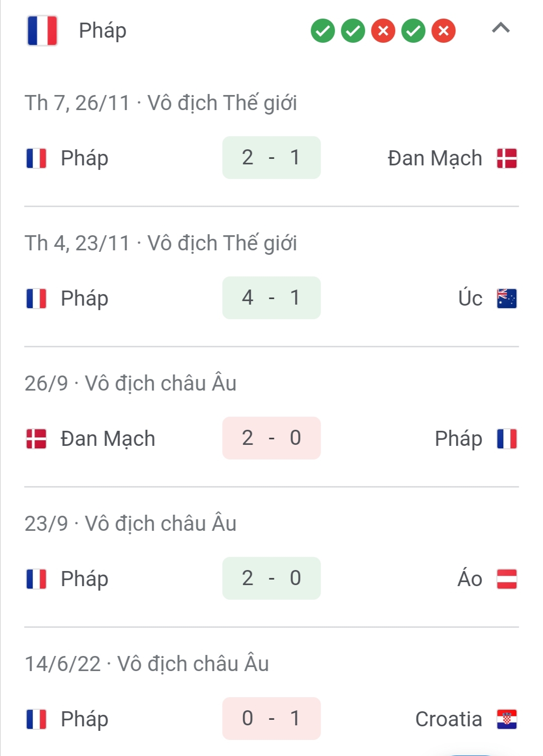Image resolution: width=543 pixels, height=756 pixels.
Task: Click the last red loss indicator
Action: point(443,31)
